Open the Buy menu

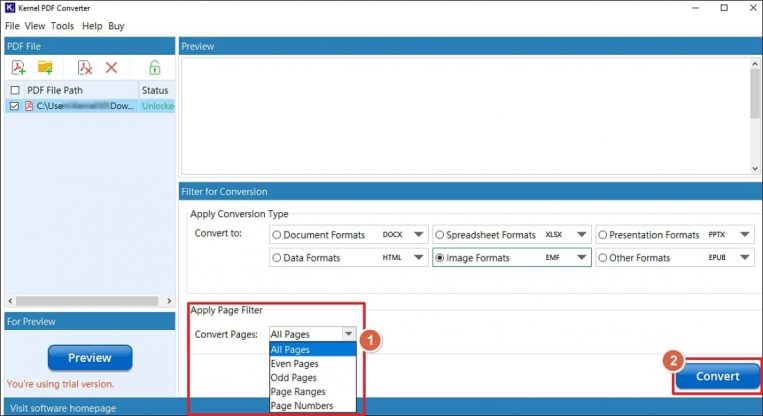pos(116,26)
